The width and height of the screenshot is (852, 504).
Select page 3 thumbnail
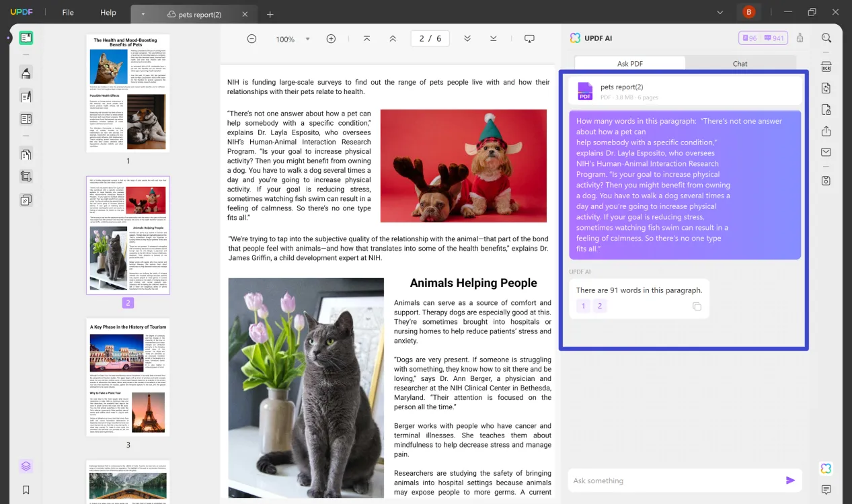pyautogui.click(x=128, y=377)
